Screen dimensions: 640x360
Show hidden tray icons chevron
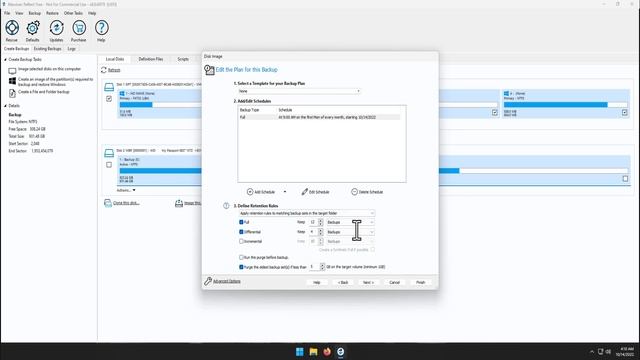592,351
